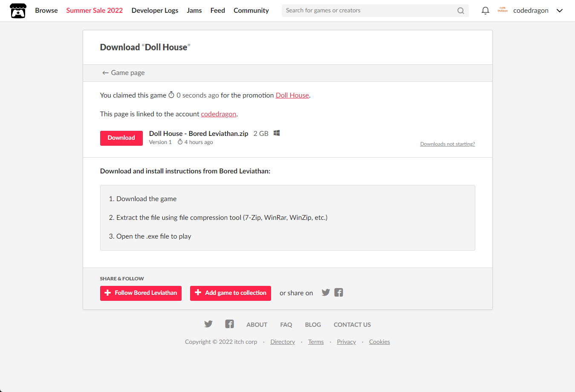Click the red Download button
Image resolution: width=575 pixels, height=392 pixels.
pyautogui.click(x=121, y=138)
